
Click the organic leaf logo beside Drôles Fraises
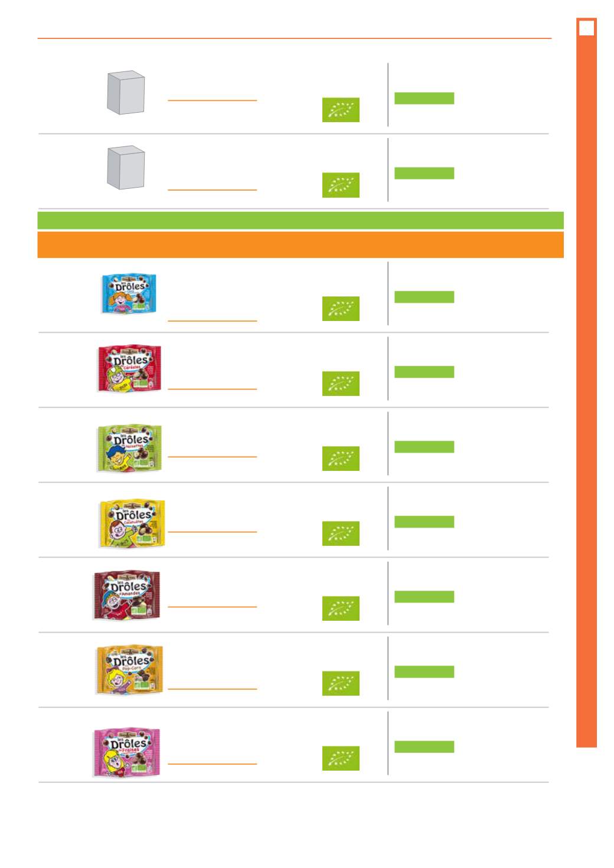pos(341,758)
